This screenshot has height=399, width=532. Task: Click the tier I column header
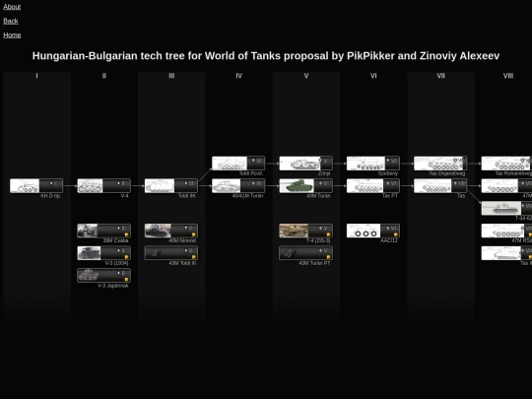36,76
